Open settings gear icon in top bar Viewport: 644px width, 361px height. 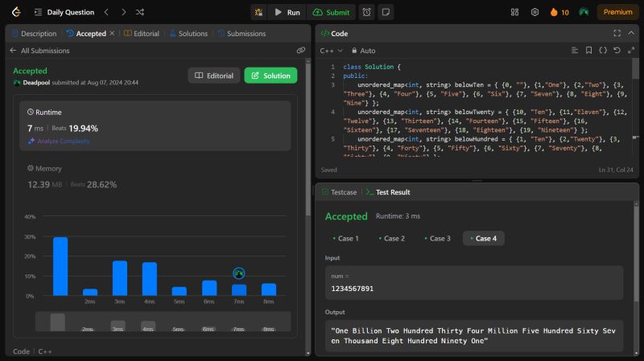535,12
